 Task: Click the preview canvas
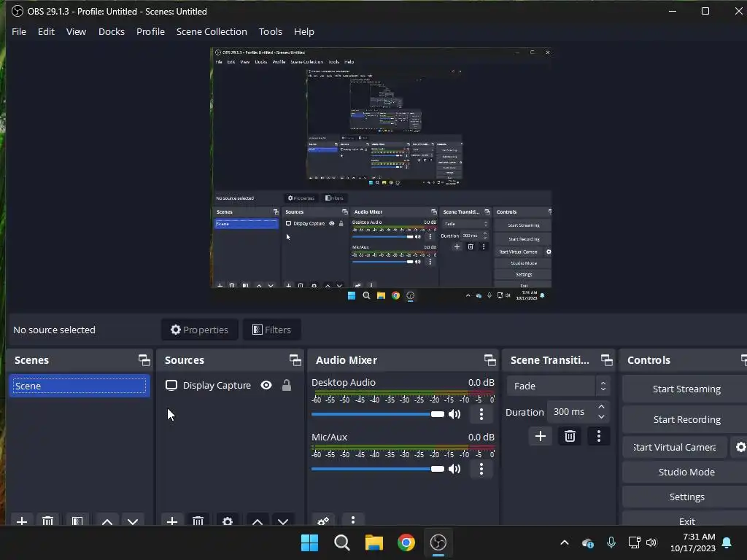point(381,175)
